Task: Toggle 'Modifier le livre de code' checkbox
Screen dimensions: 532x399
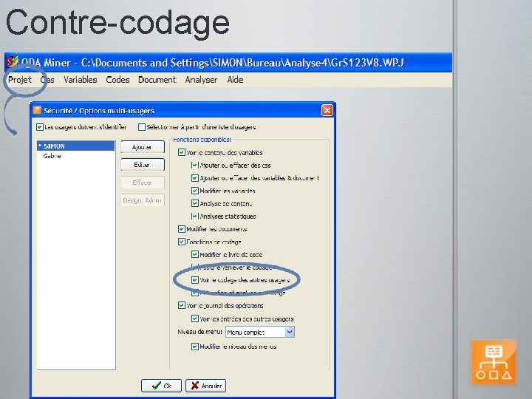Action: pos(195,254)
